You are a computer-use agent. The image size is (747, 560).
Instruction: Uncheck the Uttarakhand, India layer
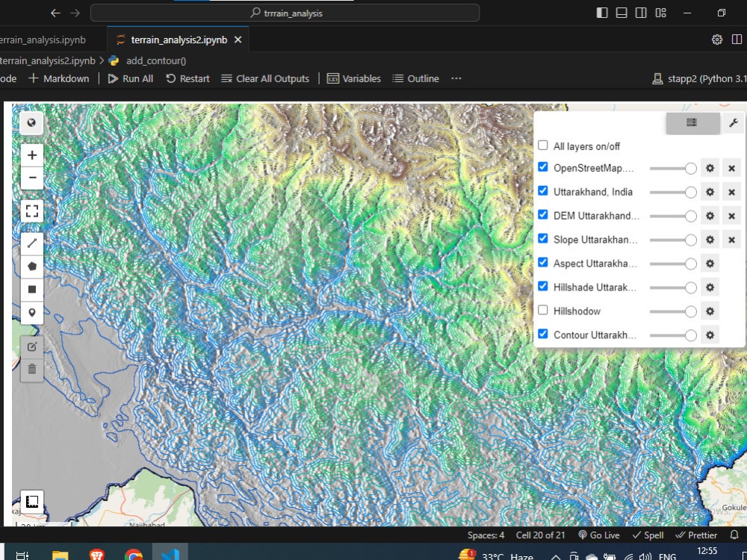[542, 190]
